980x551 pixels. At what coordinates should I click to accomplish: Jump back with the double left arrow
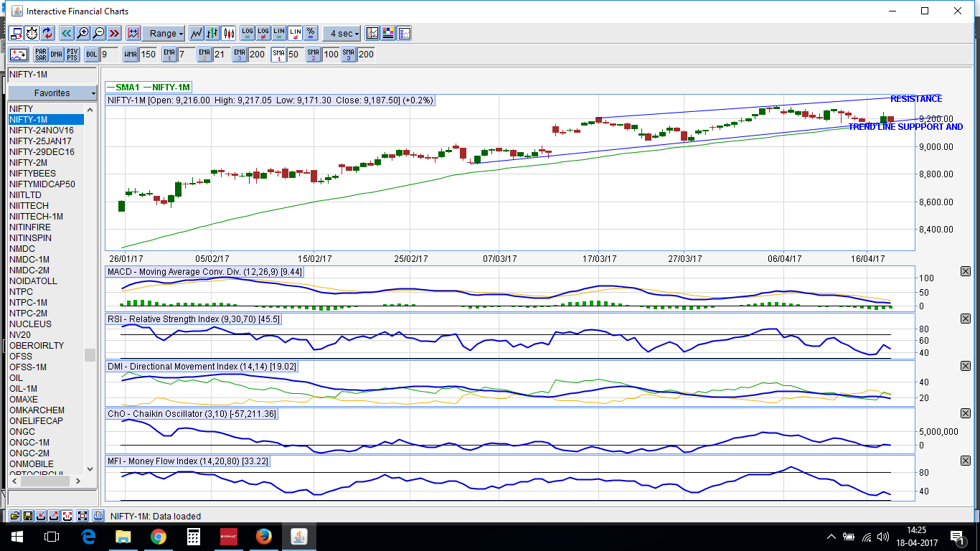coord(67,33)
